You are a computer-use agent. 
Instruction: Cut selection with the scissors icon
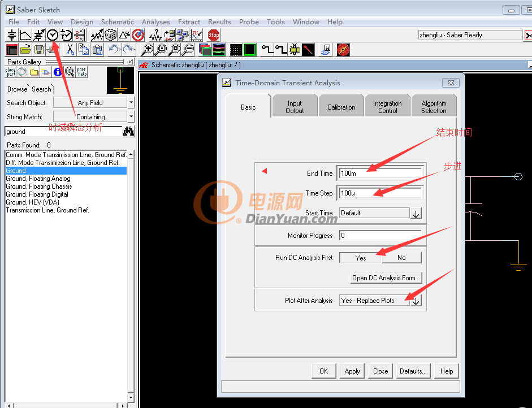pyautogui.click(x=70, y=50)
